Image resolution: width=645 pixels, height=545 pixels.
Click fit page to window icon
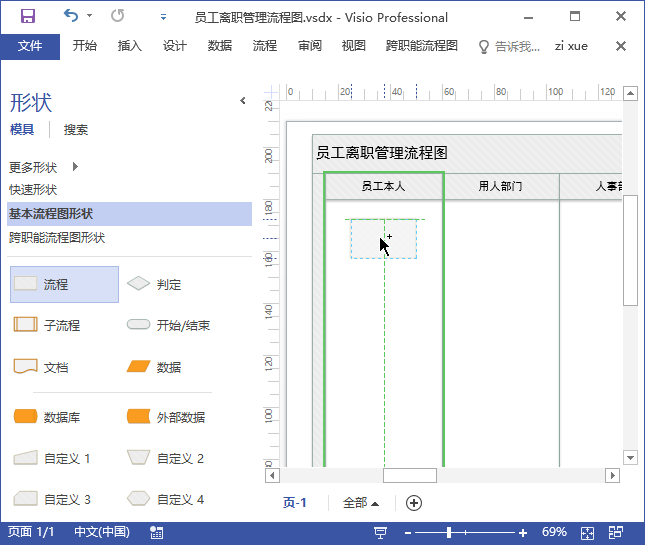tap(587, 533)
